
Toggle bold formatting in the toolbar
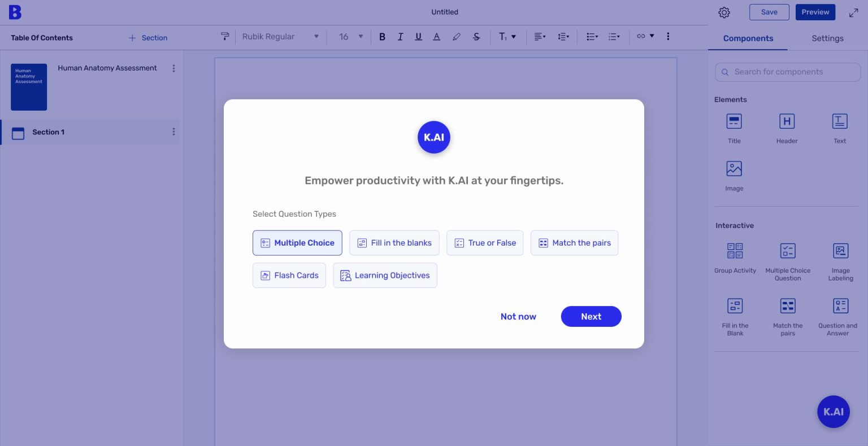(x=383, y=36)
